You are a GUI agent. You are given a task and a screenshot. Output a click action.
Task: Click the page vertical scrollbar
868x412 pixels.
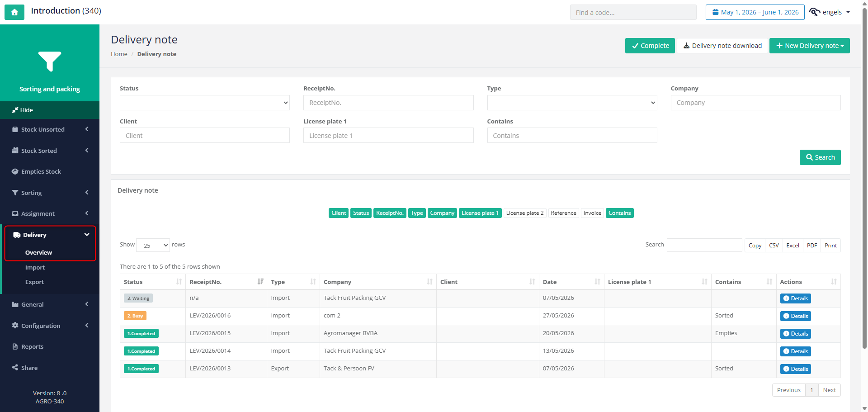point(864,181)
